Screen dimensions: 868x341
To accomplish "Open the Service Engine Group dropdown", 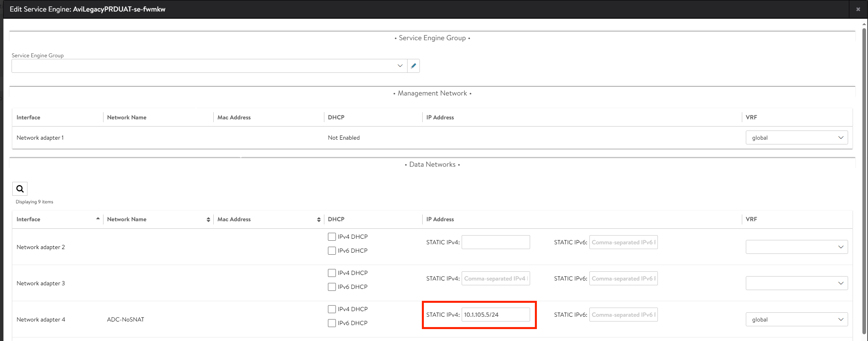I will [x=209, y=66].
